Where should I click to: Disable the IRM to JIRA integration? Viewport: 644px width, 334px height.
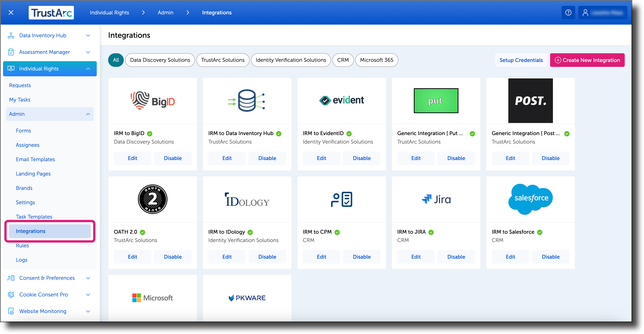coord(456,257)
